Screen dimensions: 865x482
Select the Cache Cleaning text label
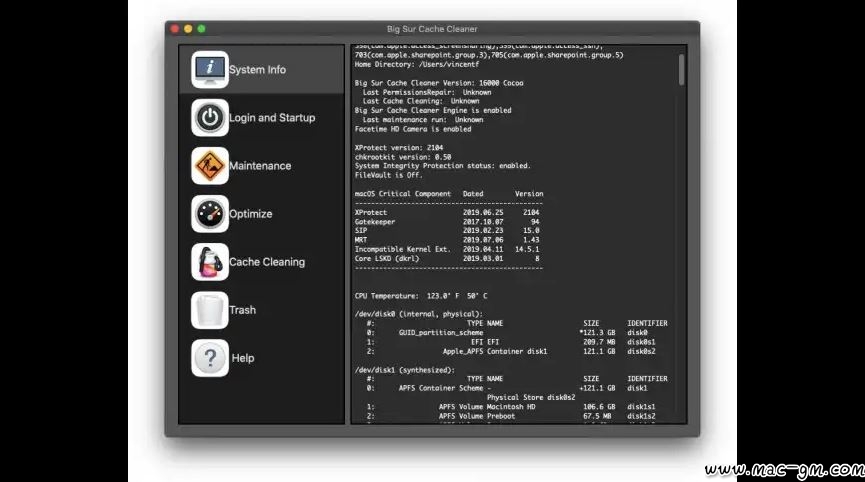[267, 262]
